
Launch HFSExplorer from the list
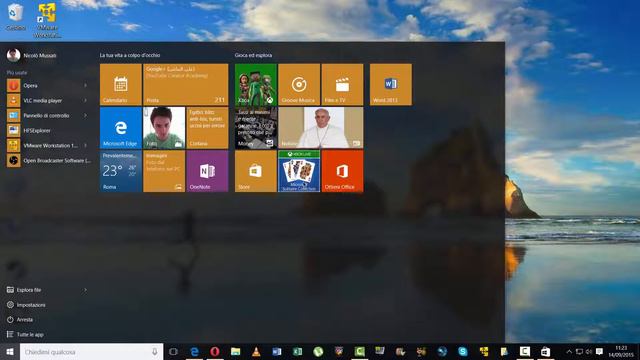coord(49,131)
